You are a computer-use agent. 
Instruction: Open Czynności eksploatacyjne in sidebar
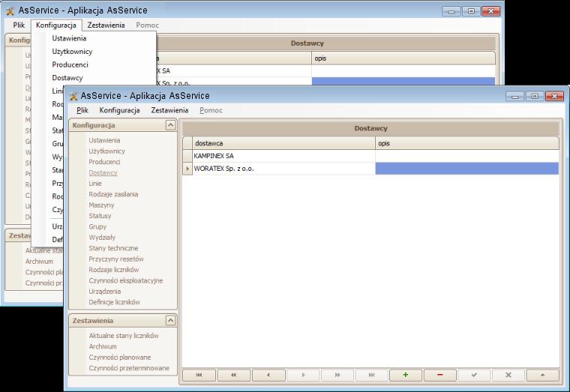pyautogui.click(x=126, y=280)
